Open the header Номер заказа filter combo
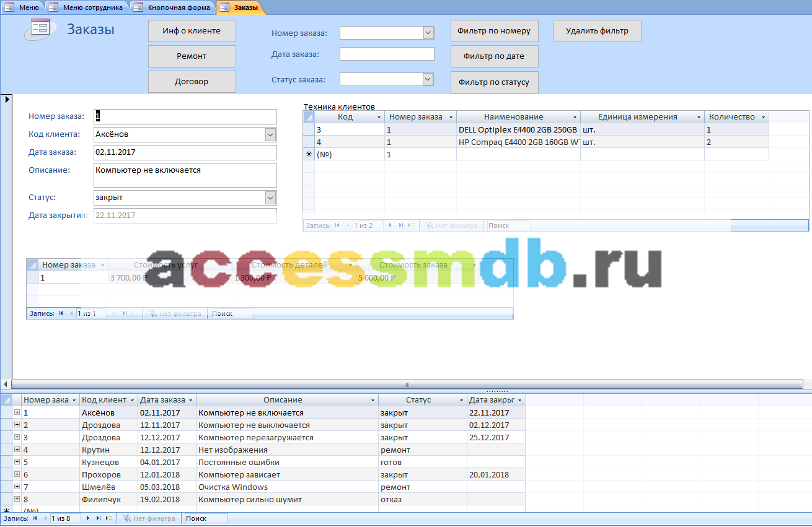Image resolution: width=812 pixels, height=527 pixels. (x=428, y=33)
